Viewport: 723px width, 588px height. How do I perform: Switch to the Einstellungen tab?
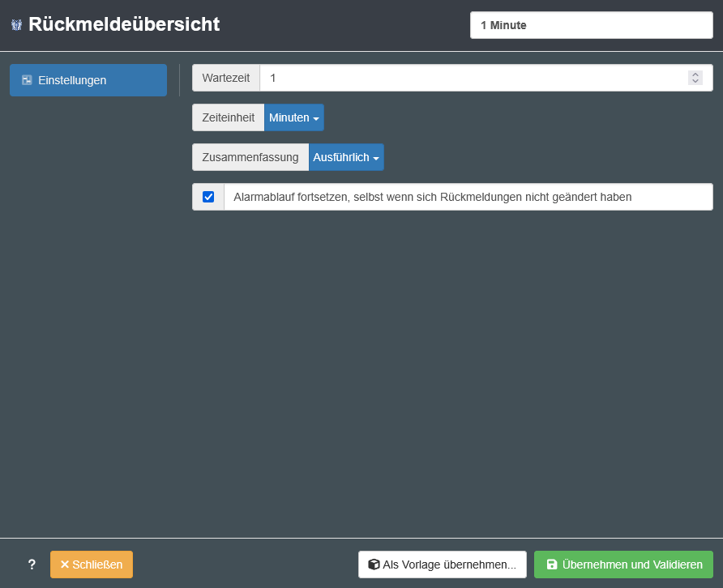click(x=88, y=80)
